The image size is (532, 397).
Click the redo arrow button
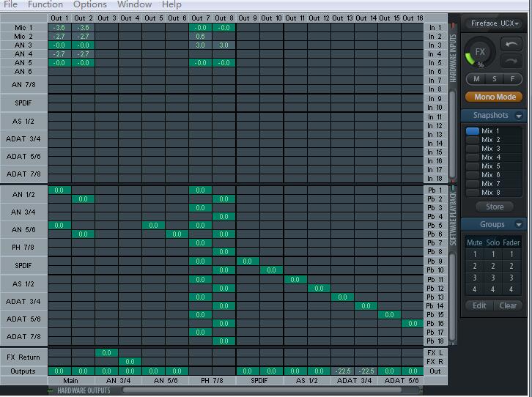[511, 61]
